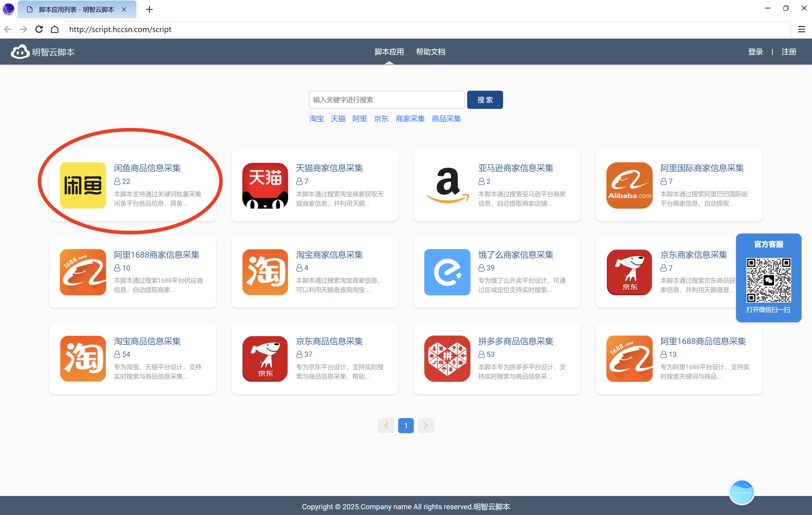Click the browser back arrow
This screenshot has height=515, width=812.
pyautogui.click(x=8, y=29)
